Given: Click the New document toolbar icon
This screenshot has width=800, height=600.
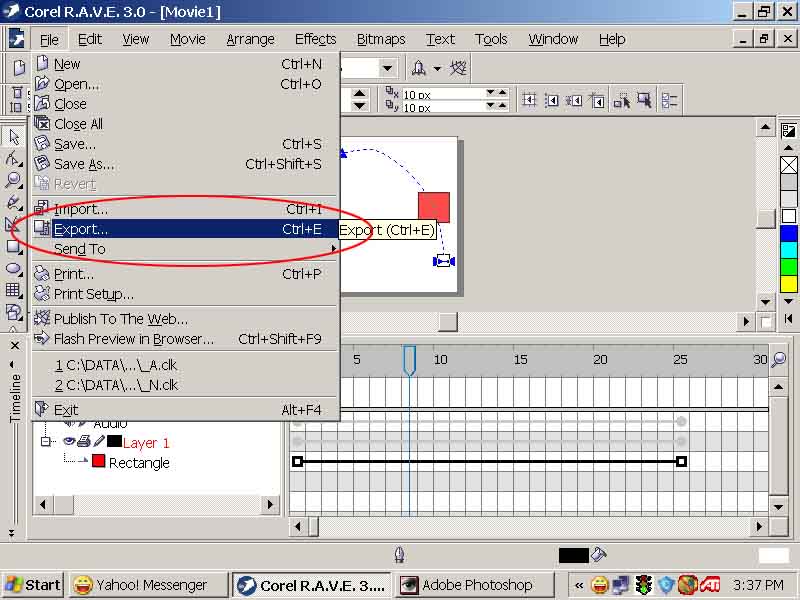Looking at the screenshot, I should point(19,68).
